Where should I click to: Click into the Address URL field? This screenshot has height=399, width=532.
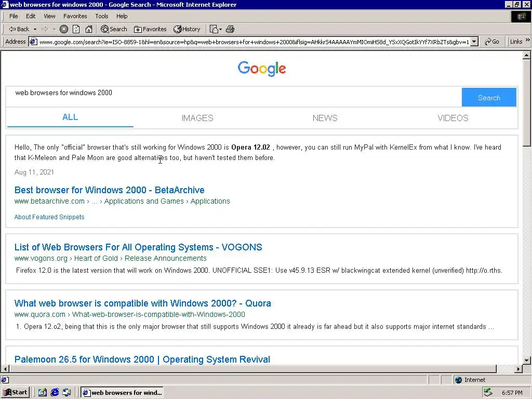point(254,42)
